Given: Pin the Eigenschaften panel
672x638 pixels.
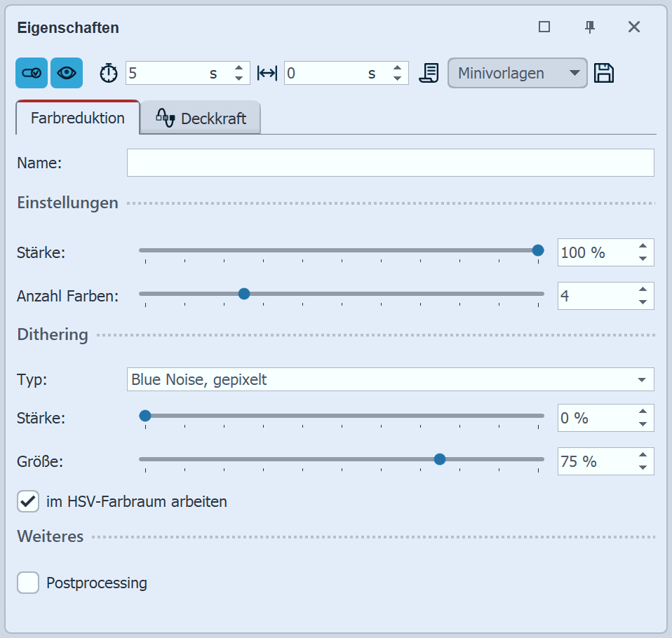Looking at the screenshot, I should 590,27.
